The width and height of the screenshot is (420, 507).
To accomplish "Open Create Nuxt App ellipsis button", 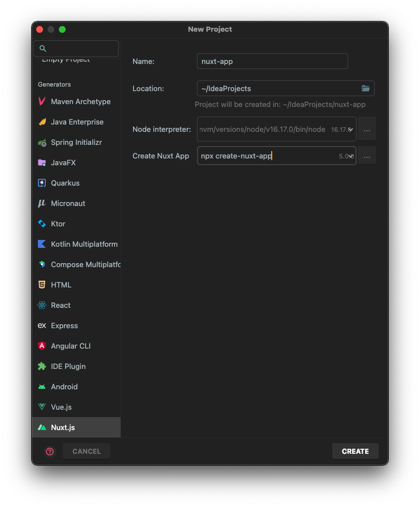I will (367, 156).
